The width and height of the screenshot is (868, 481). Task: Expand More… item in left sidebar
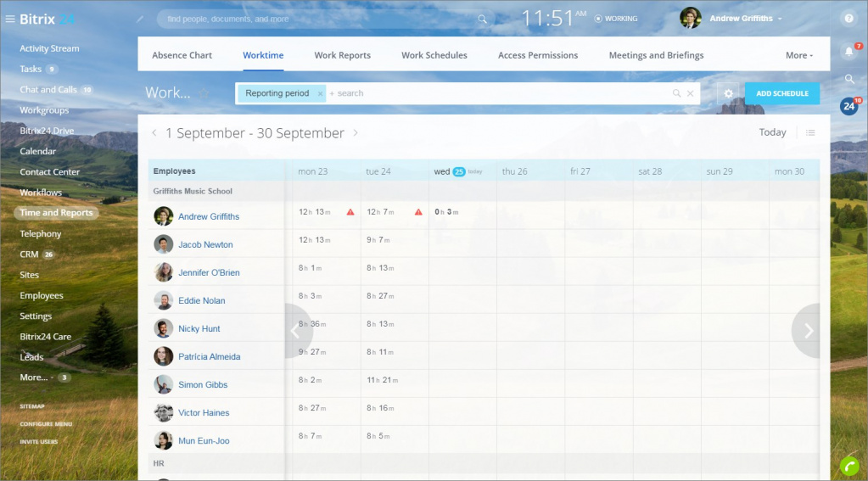click(35, 378)
